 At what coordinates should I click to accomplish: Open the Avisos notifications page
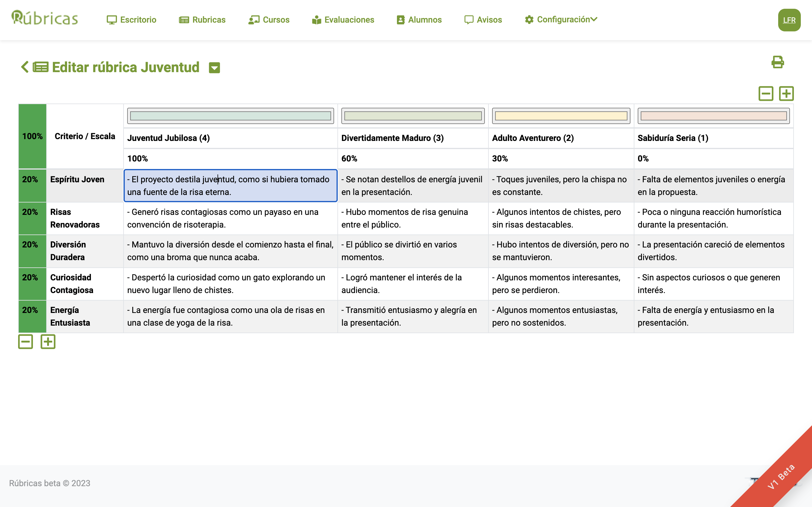pyautogui.click(x=483, y=20)
